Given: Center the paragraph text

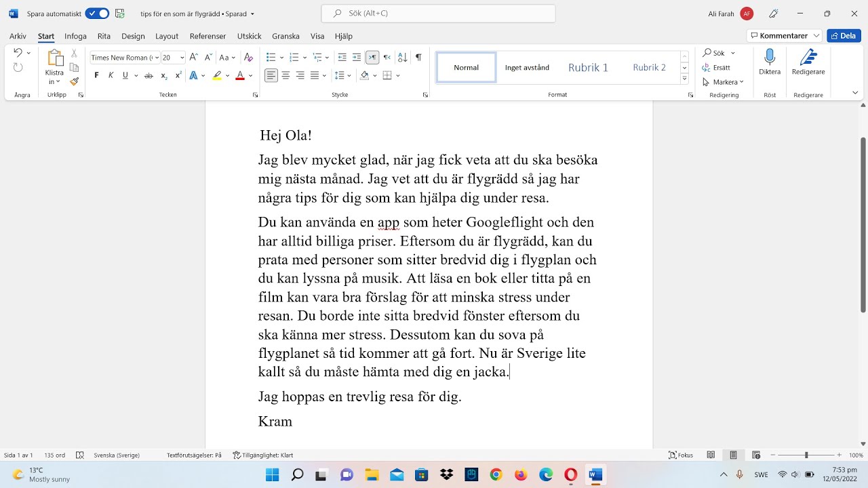Looking at the screenshot, I should pos(285,75).
